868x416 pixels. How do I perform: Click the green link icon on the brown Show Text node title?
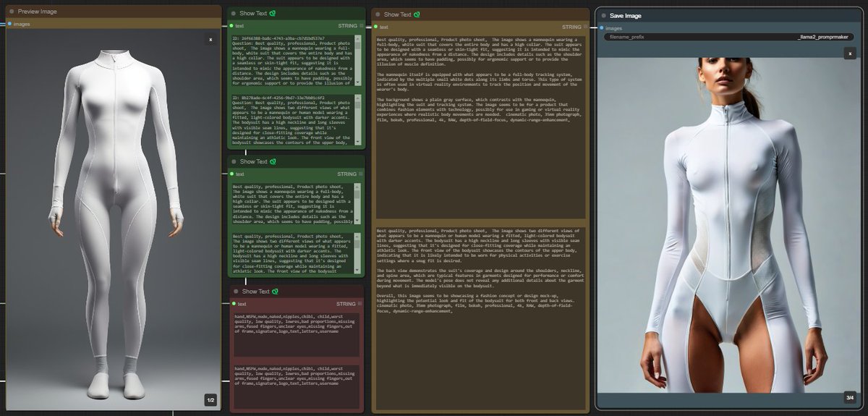coord(416,14)
